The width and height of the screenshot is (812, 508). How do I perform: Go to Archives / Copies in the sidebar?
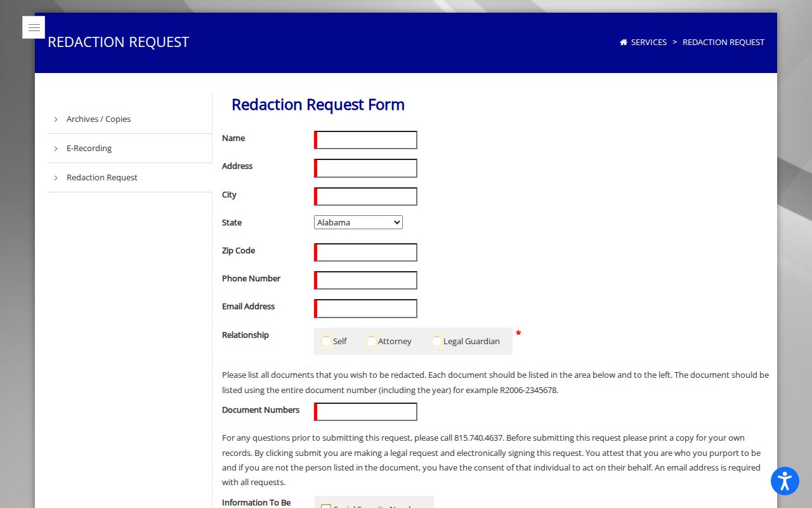coord(98,119)
